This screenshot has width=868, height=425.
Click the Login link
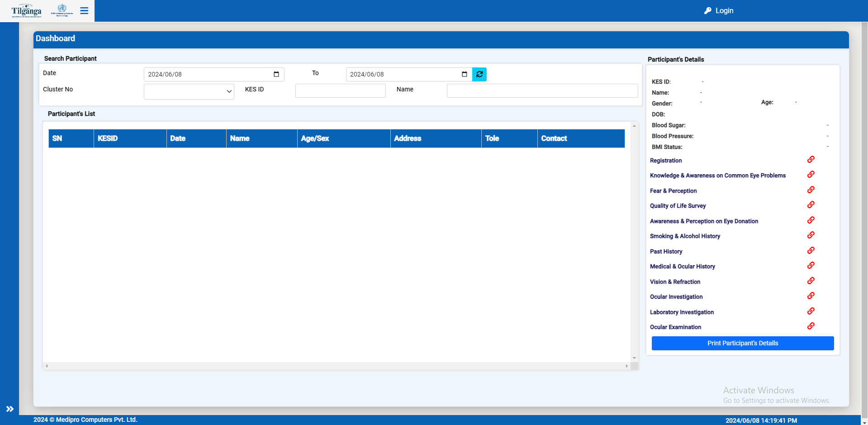(x=719, y=10)
